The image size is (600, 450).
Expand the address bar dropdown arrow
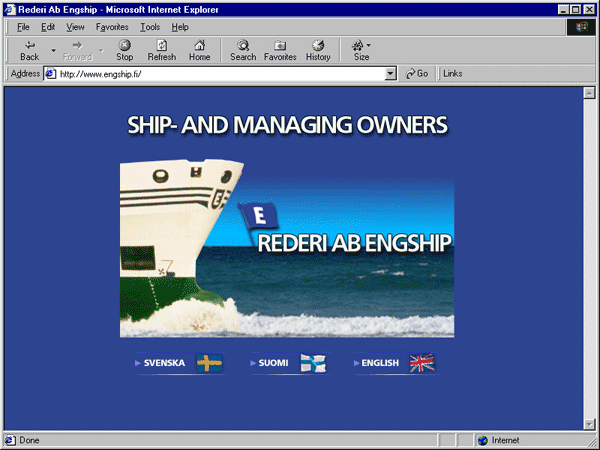pos(391,74)
